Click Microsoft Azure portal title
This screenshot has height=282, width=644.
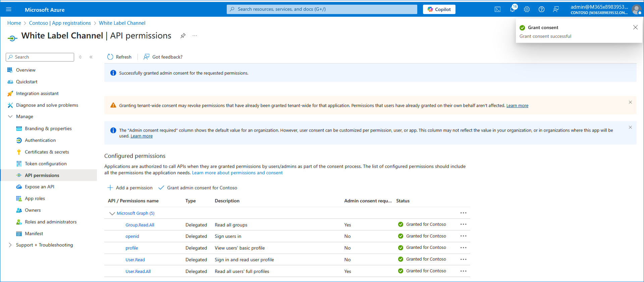point(45,10)
